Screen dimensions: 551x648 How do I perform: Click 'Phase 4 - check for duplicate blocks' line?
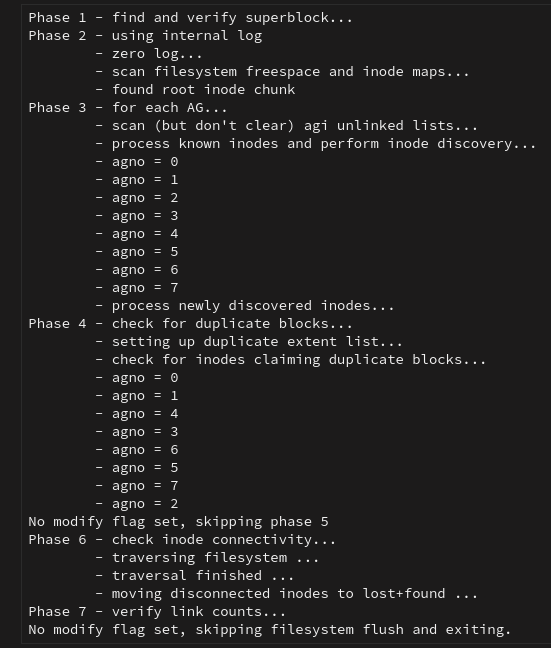pyautogui.click(x=190, y=324)
